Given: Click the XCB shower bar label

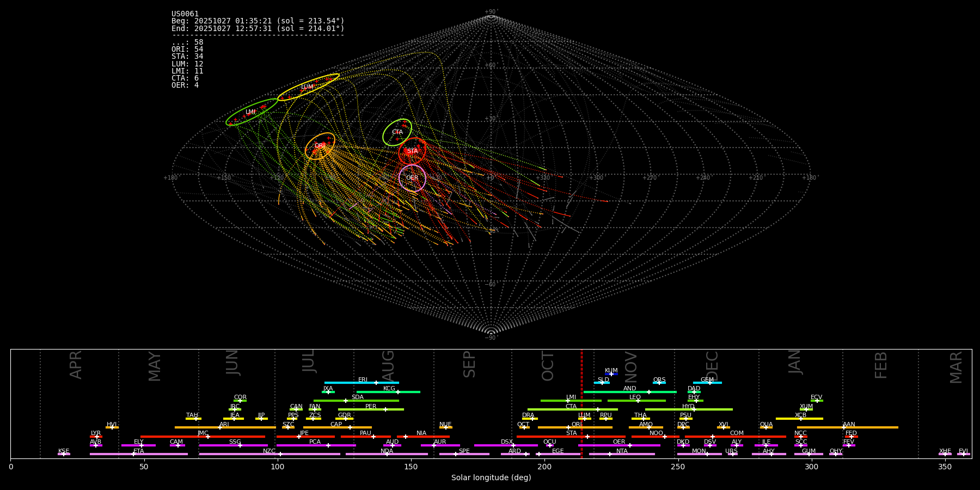Looking at the screenshot, I should coord(800,415).
